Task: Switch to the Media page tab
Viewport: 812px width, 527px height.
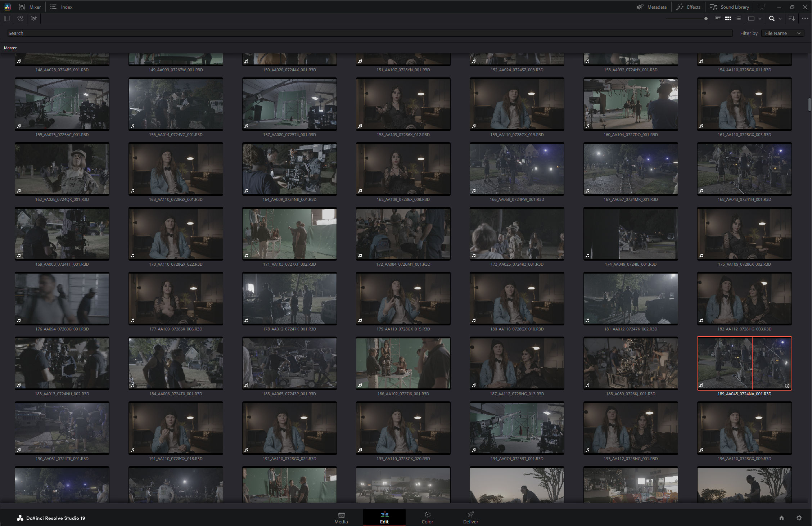Action: point(341,518)
